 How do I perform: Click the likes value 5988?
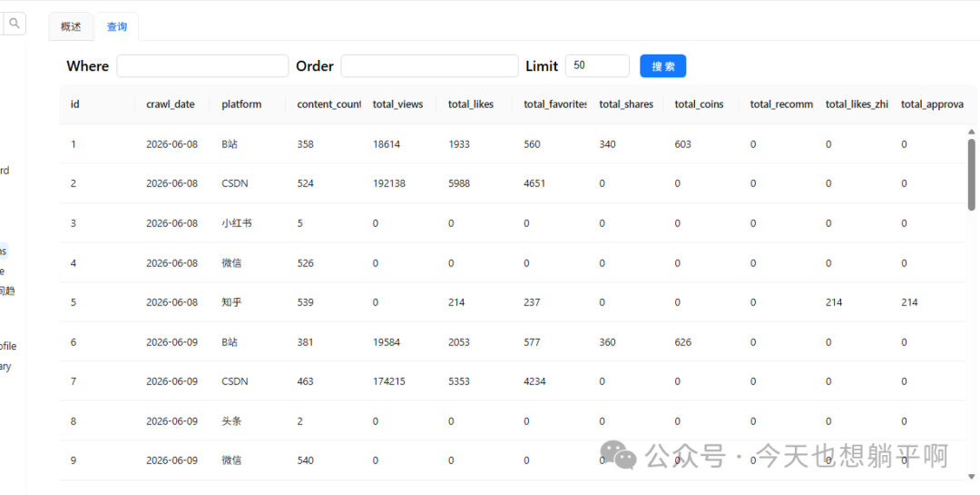coord(459,184)
